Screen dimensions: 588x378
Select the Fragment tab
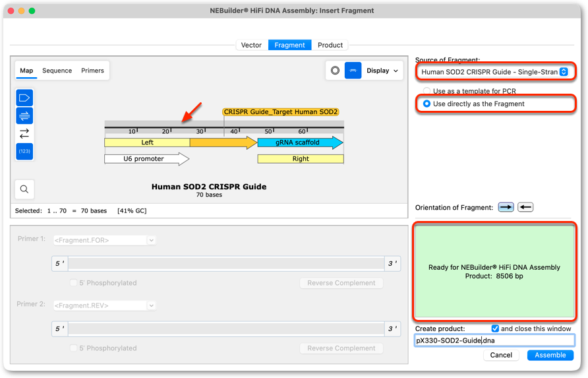(x=289, y=45)
